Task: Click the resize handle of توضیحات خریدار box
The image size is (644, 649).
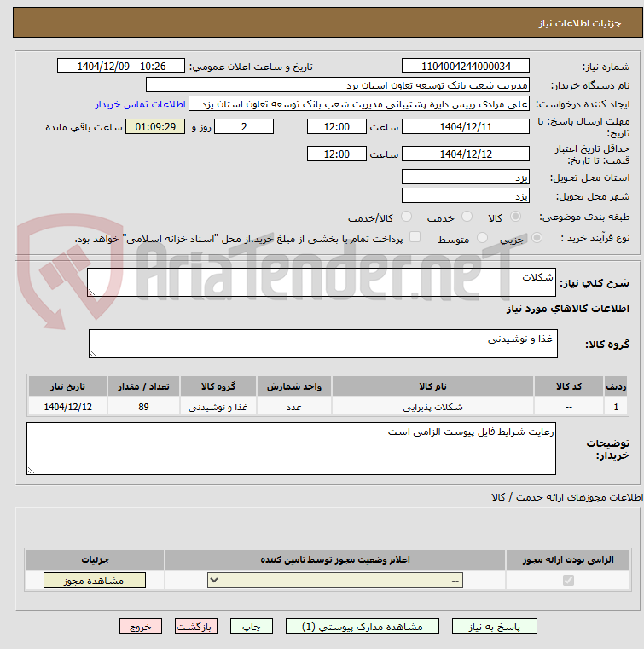Action: point(31,471)
